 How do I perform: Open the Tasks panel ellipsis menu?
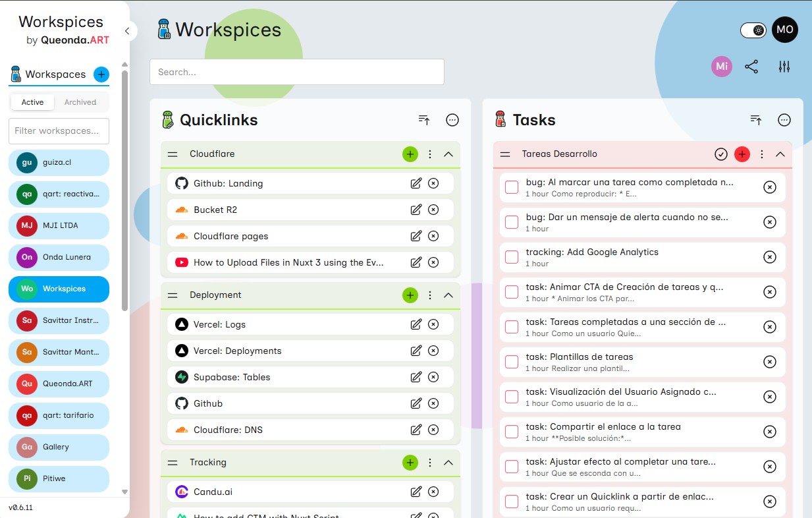[784, 120]
